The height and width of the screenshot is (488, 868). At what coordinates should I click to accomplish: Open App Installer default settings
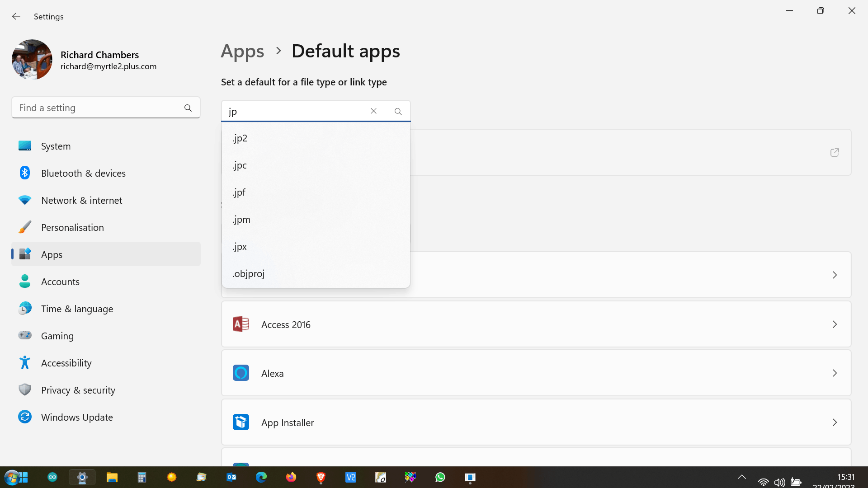pyautogui.click(x=536, y=422)
